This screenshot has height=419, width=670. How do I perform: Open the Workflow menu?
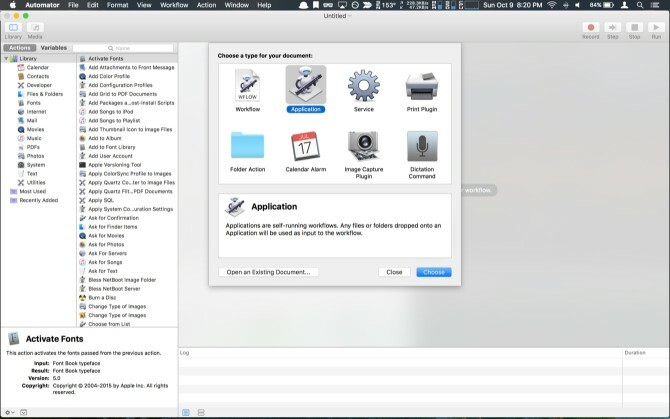(173, 5)
